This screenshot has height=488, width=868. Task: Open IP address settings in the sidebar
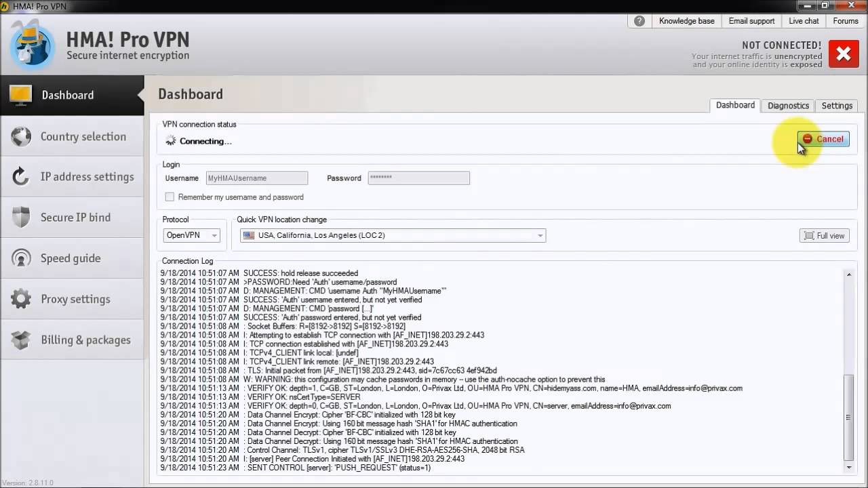[x=72, y=177]
